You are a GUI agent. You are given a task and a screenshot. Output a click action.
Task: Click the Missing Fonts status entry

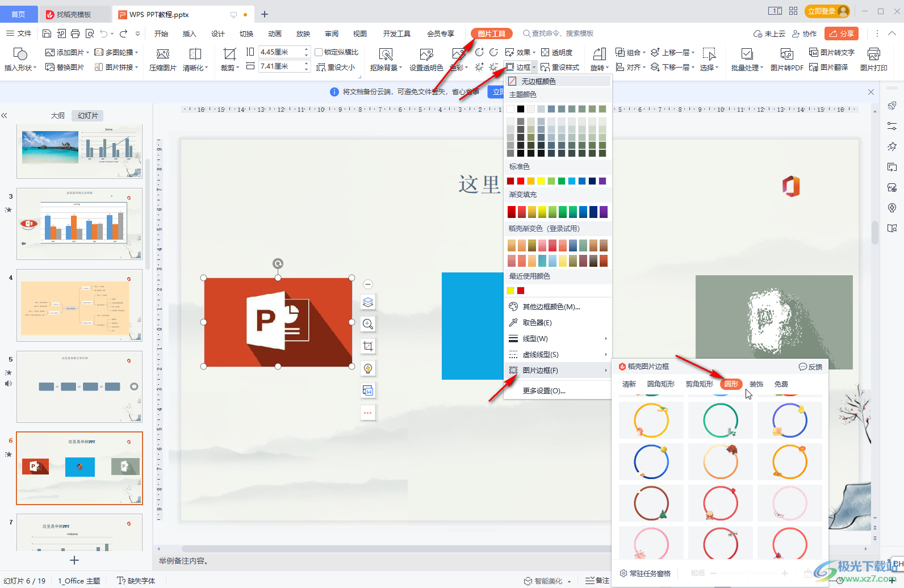coord(136,581)
